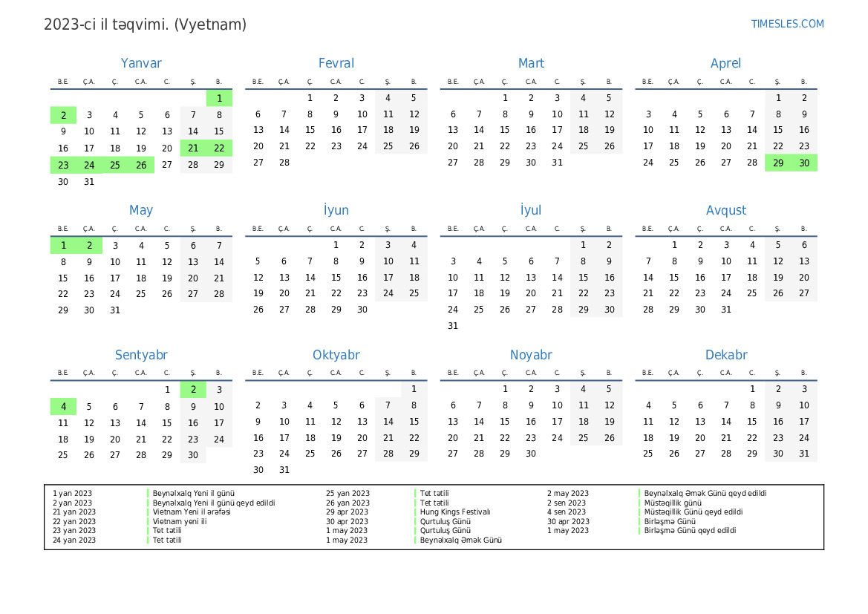
Task: Click day 15 in Noyabr
Action: 505,422
